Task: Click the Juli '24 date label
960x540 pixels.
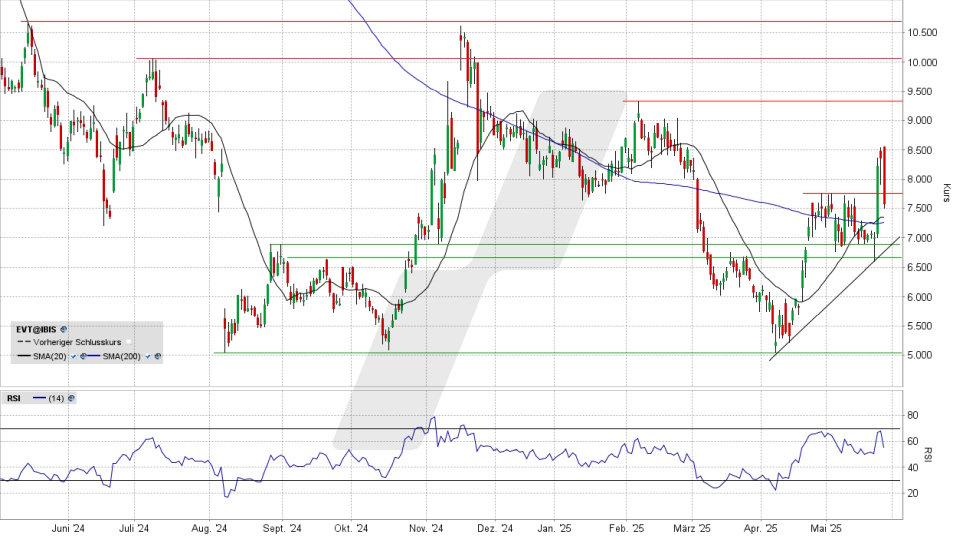Action: 134,528
